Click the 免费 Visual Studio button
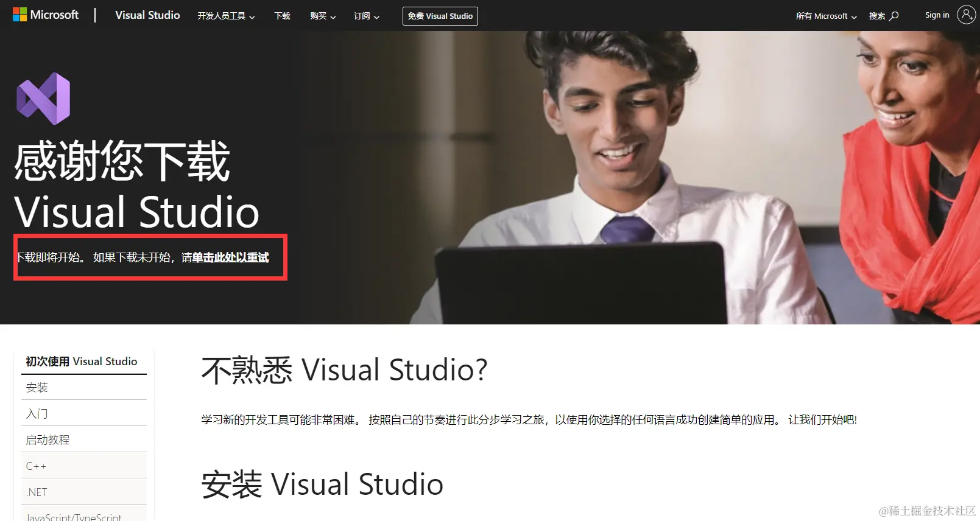980x521 pixels. (x=440, y=16)
